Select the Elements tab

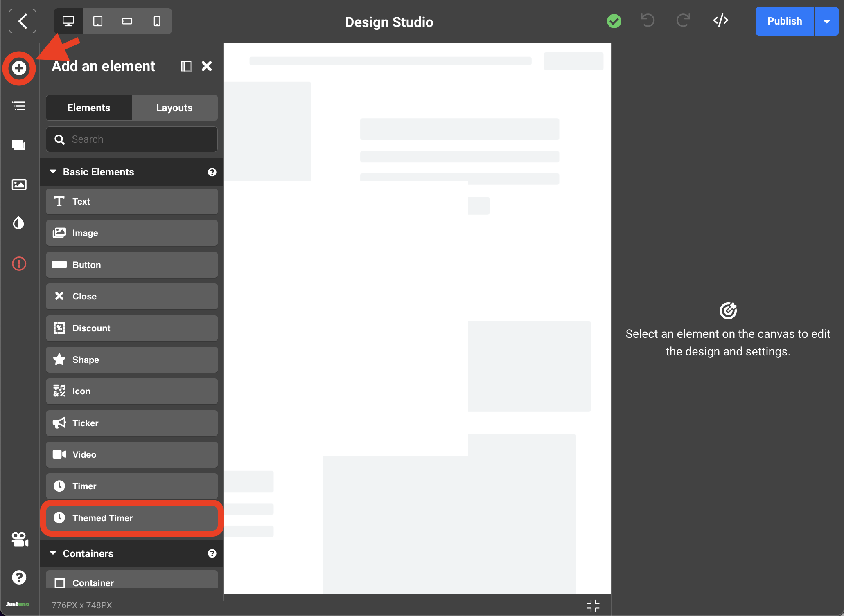click(x=89, y=108)
